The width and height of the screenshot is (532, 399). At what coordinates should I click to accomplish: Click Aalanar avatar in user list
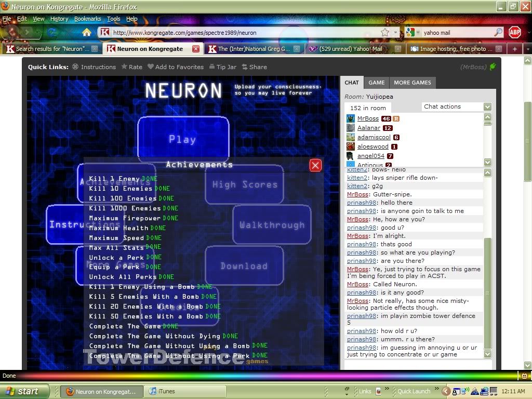[351, 128]
